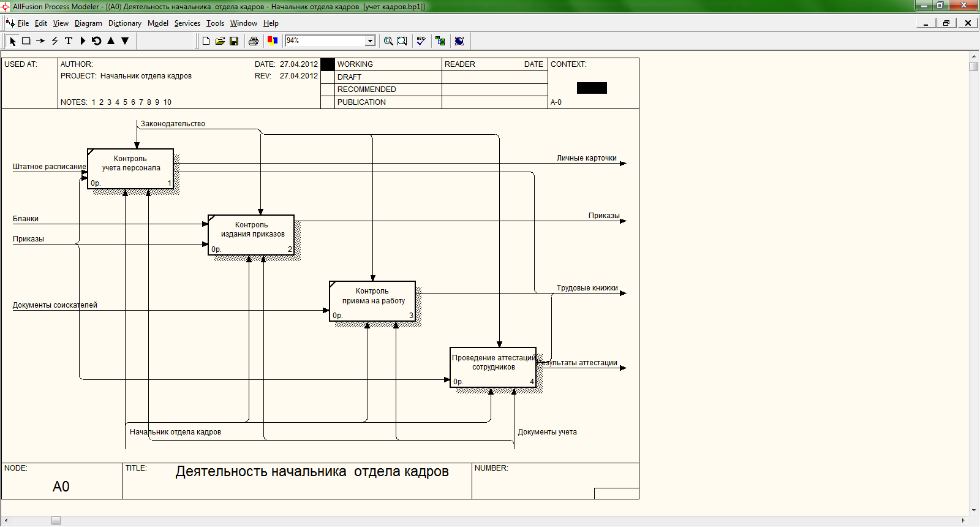Click the Документы соискателей label
Image resolution: width=980 pixels, height=527 pixels.
pos(55,305)
